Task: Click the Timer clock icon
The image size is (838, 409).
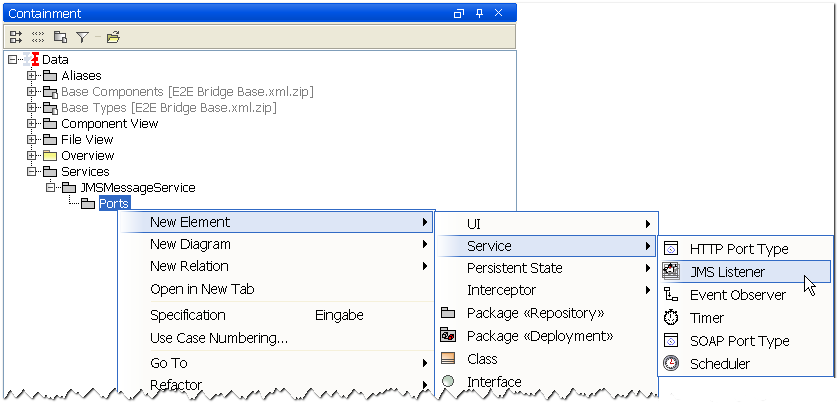Action: tap(671, 317)
